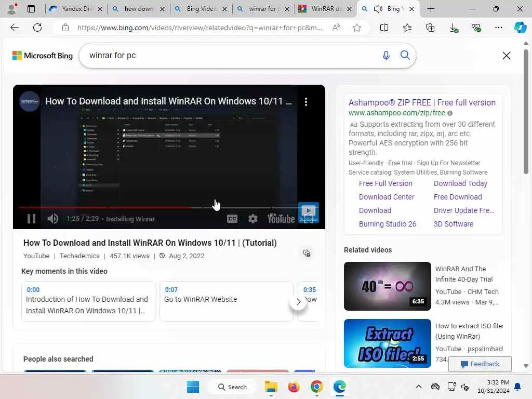Launch Firefox from the taskbar
The width and height of the screenshot is (532, 399).
[294, 387]
